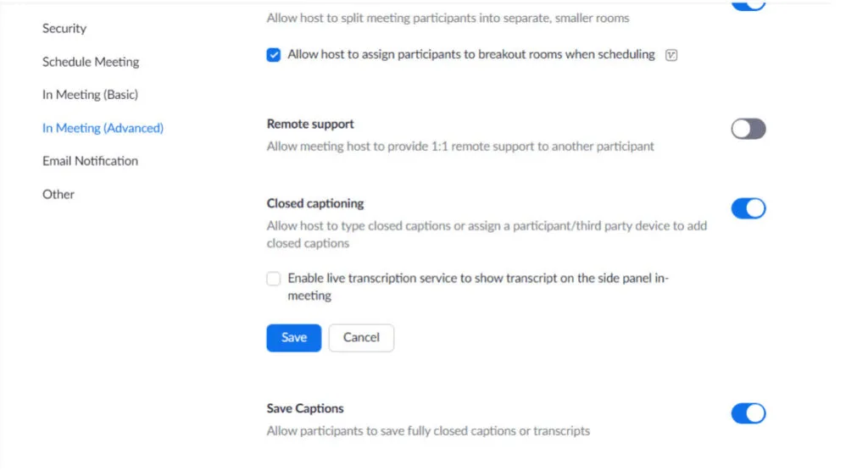
Task: Jump to the Other settings section
Action: coord(58,194)
